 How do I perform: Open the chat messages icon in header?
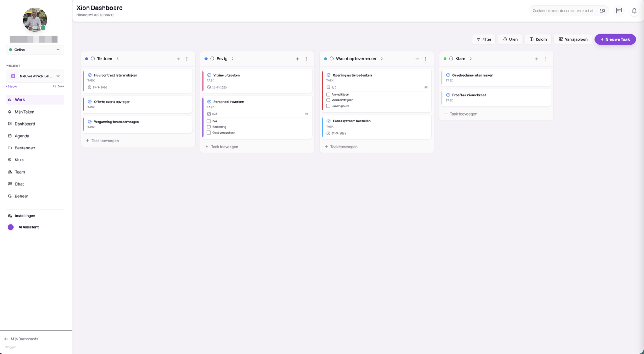coord(619,10)
